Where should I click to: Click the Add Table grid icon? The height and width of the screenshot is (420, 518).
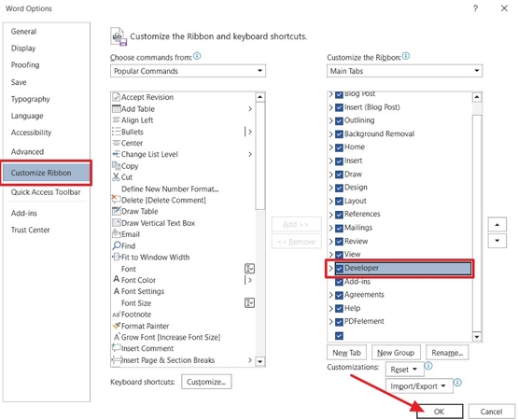coord(117,108)
